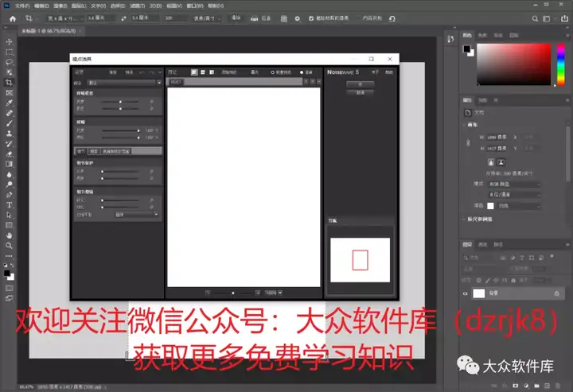This screenshot has width=573, height=392.
Task: Select horizontal split preview layout icon
Action: click(x=203, y=72)
